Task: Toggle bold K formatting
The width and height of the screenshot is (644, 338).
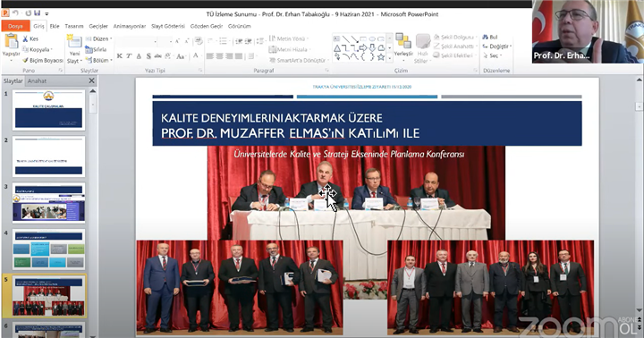Action: pyautogui.click(x=120, y=55)
